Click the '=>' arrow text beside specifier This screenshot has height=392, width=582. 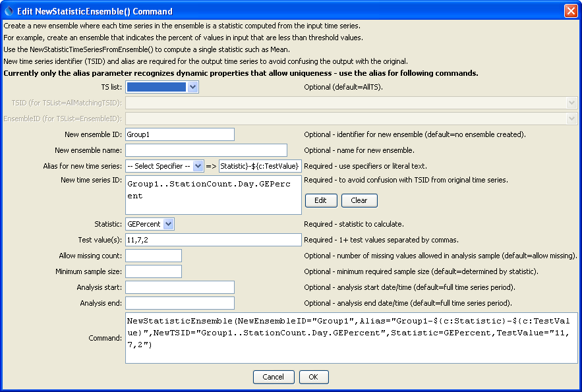pos(211,166)
